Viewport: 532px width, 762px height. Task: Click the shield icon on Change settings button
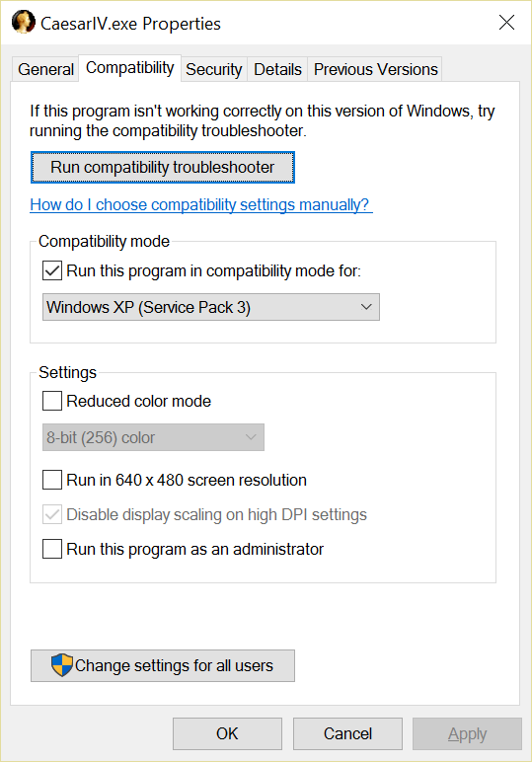(62, 665)
